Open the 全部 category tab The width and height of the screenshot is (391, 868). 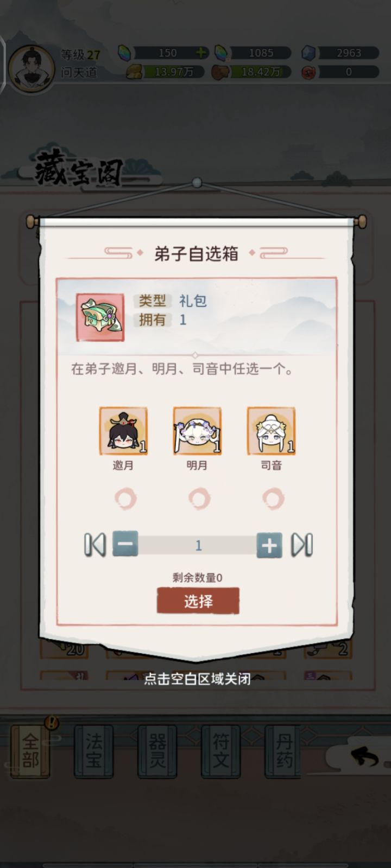[30, 751]
